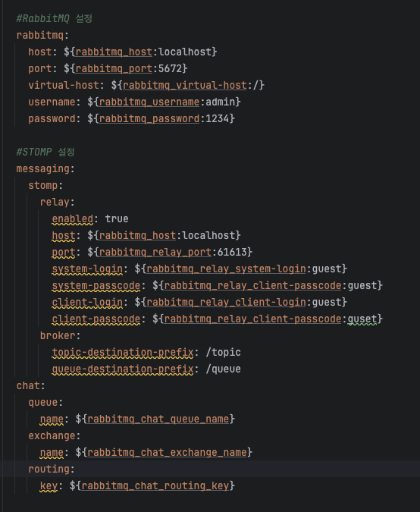
Task: Click the 'relay:' key
Action: tap(57, 202)
